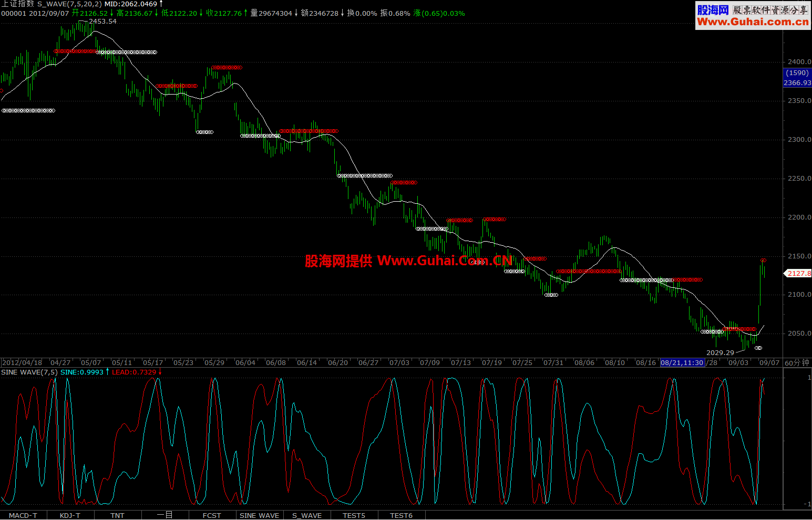The image size is (812, 520).
Task: Click the blue 2366.93 crosshair price label
Action: click(x=797, y=83)
